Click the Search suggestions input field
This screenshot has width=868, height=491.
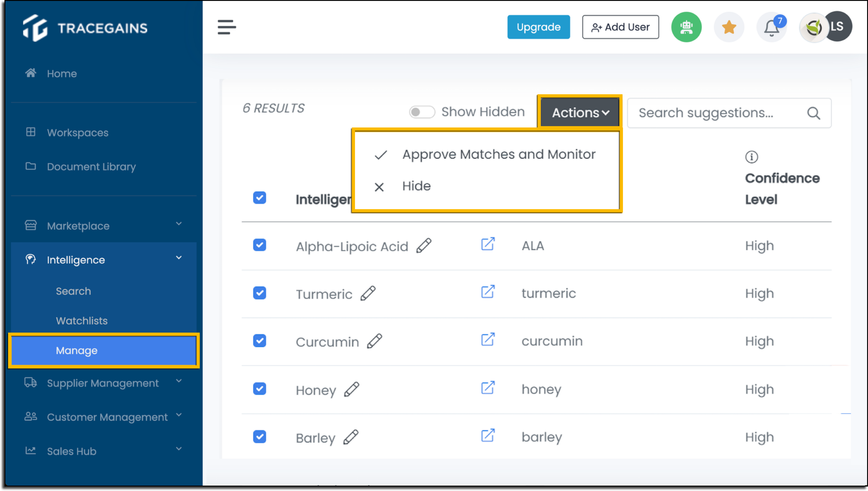729,113
